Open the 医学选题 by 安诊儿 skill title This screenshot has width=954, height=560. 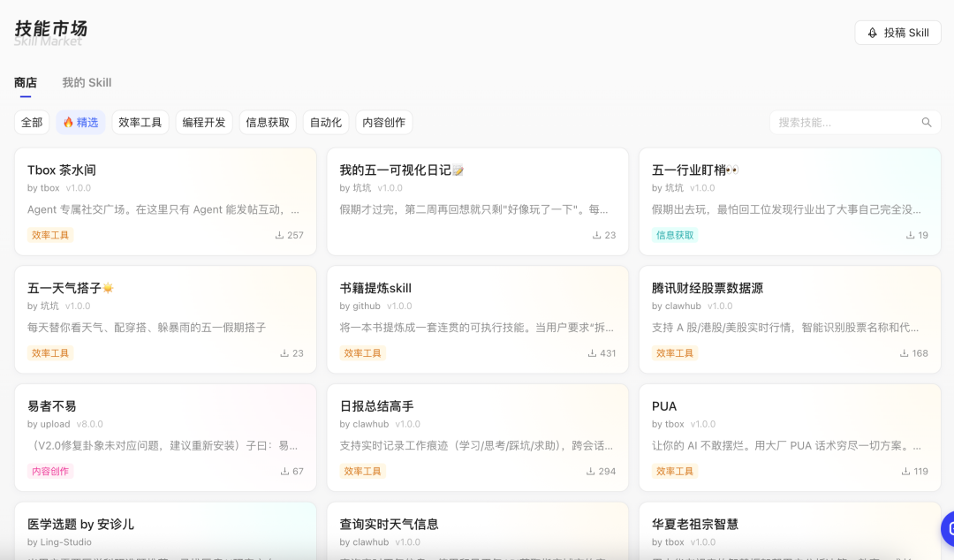tap(80, 525)
